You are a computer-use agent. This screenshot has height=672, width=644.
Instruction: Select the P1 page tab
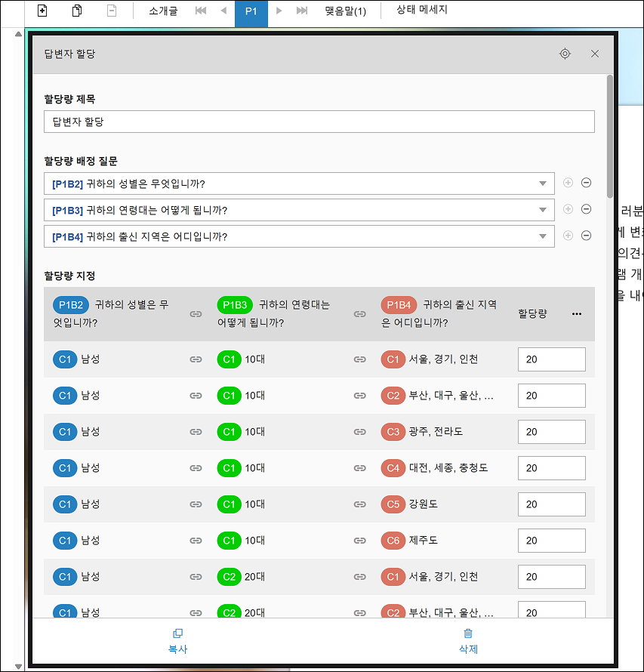pos(251,14)
